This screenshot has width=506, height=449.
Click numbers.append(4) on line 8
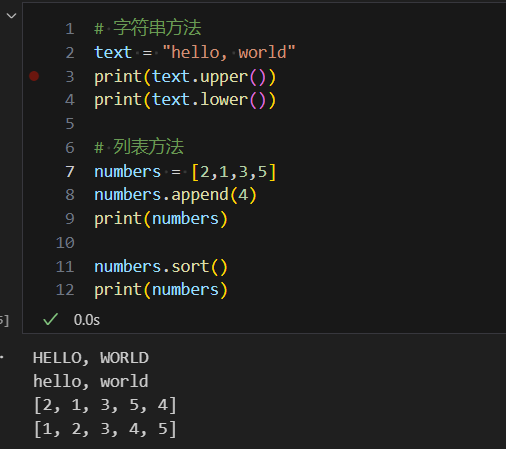coord(175,195)
